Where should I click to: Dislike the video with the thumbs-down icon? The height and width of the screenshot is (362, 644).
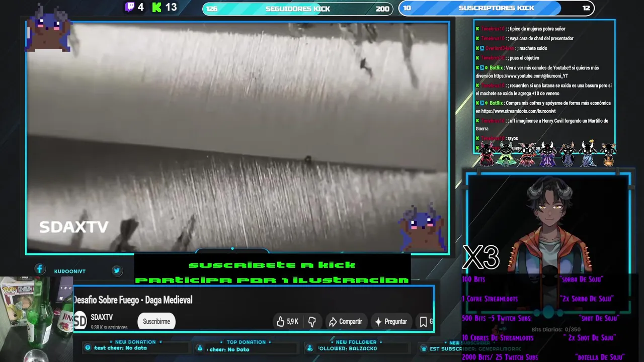coord(312,321)
